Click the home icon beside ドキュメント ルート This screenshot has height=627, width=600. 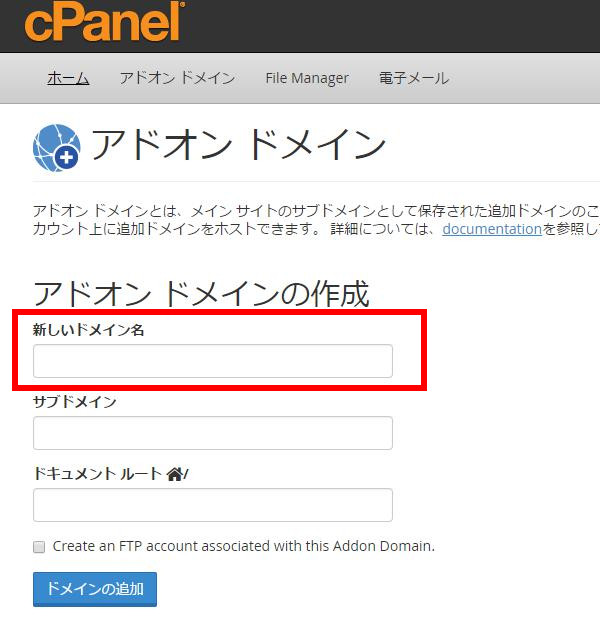(x=175, y=474)
